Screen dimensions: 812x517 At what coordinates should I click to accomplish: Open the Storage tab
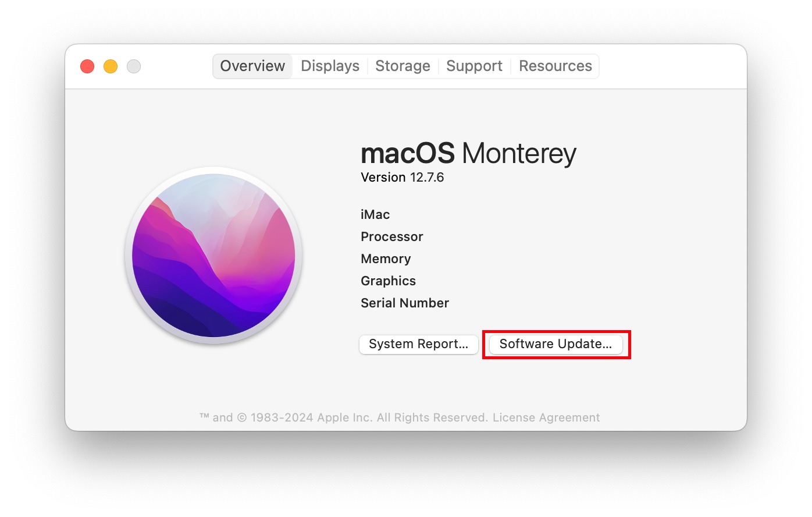[x=403, y=66]
